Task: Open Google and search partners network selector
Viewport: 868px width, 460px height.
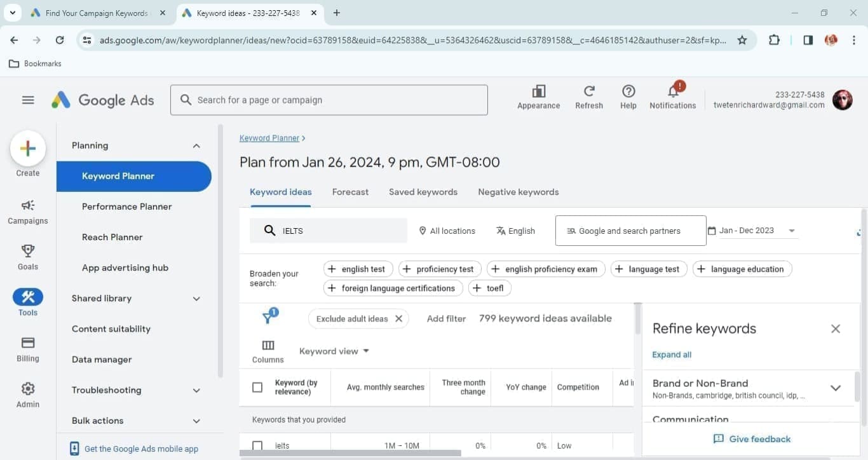Action: point(631,231)
